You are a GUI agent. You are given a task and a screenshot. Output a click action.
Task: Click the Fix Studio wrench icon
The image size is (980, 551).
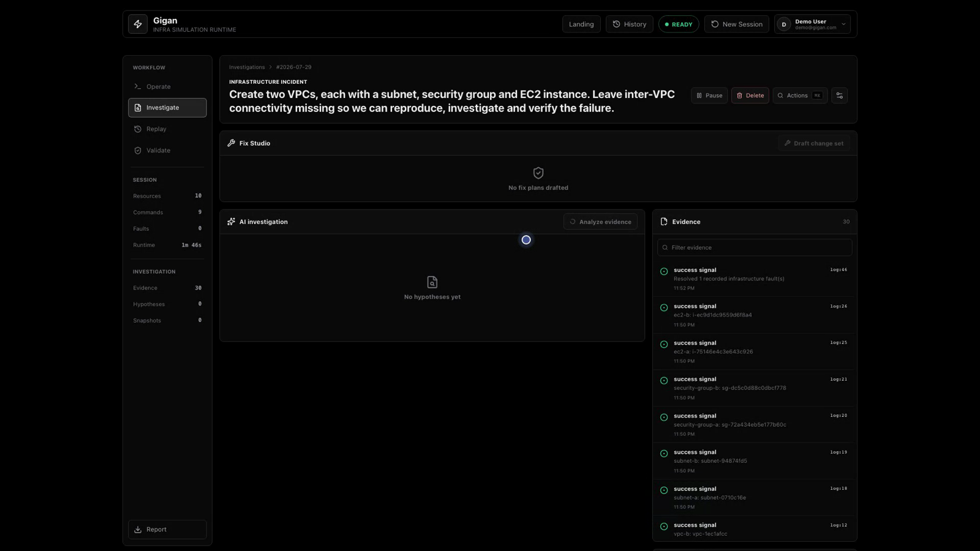click(232, 143)
